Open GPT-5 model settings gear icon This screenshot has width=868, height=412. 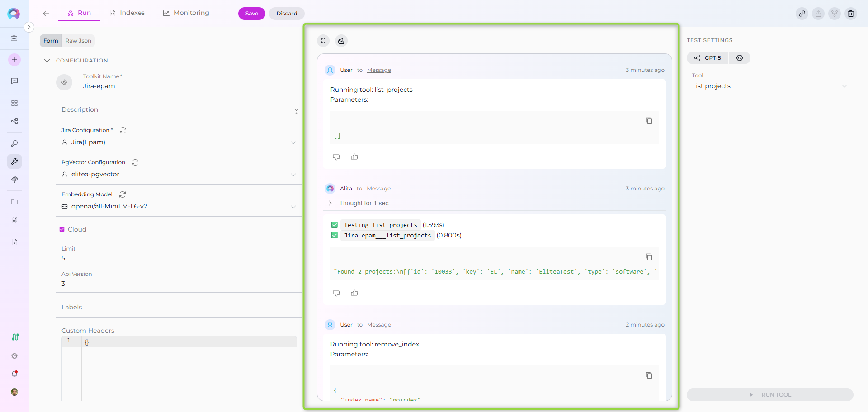click(x=740, y=58)
